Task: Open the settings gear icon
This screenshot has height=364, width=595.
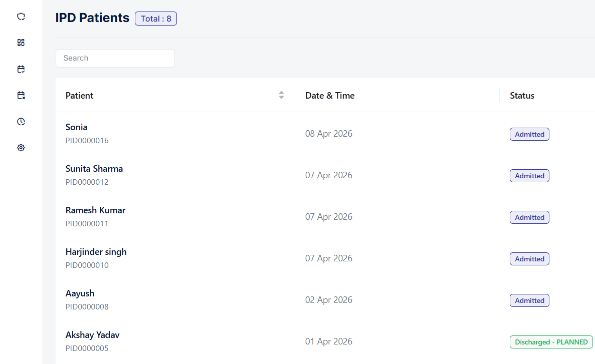Action: [21, 148]
